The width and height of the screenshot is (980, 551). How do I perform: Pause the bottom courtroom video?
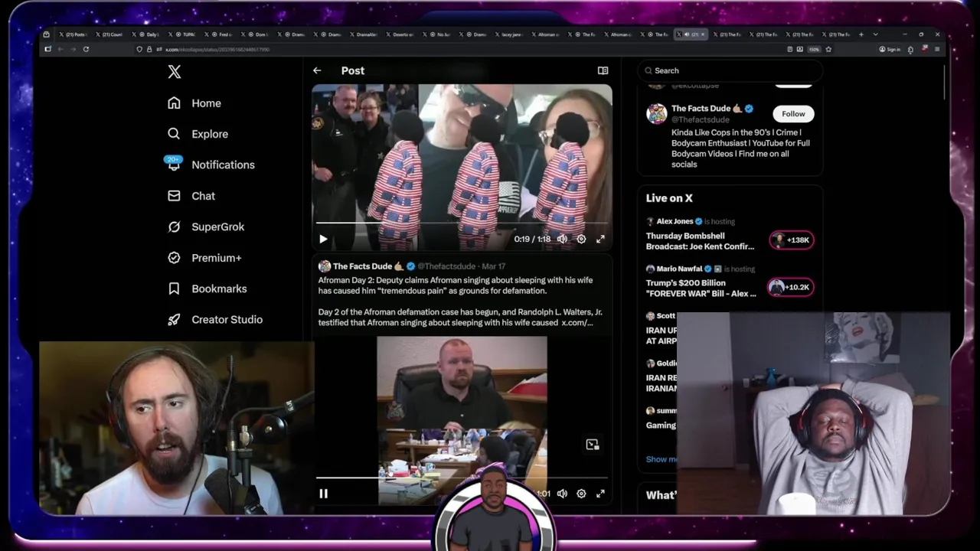pyautogui.click(x=323, y=494)
